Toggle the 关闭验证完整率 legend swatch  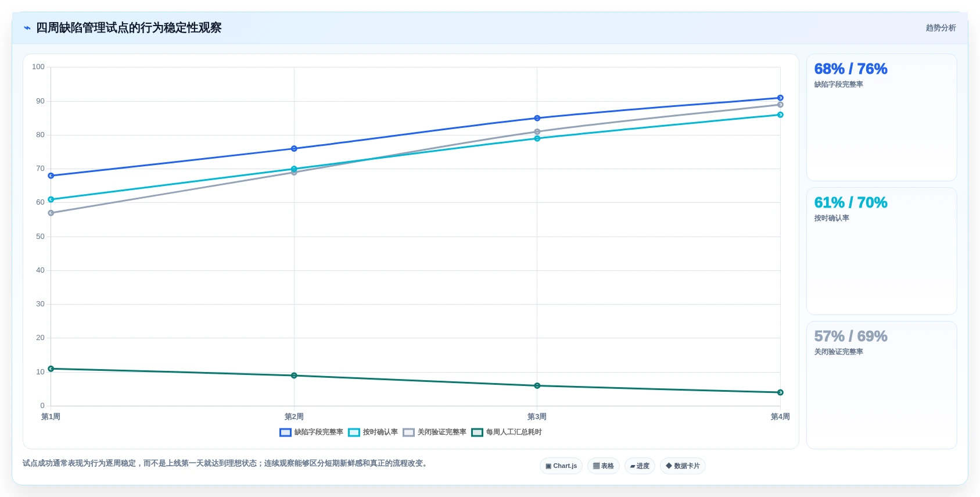(408, 432)
